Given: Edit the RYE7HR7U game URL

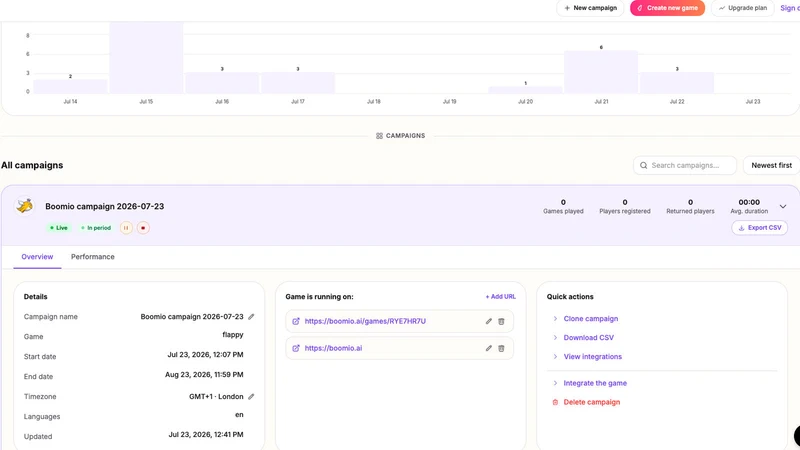Looking at the screenshot, I should [488, 321].
